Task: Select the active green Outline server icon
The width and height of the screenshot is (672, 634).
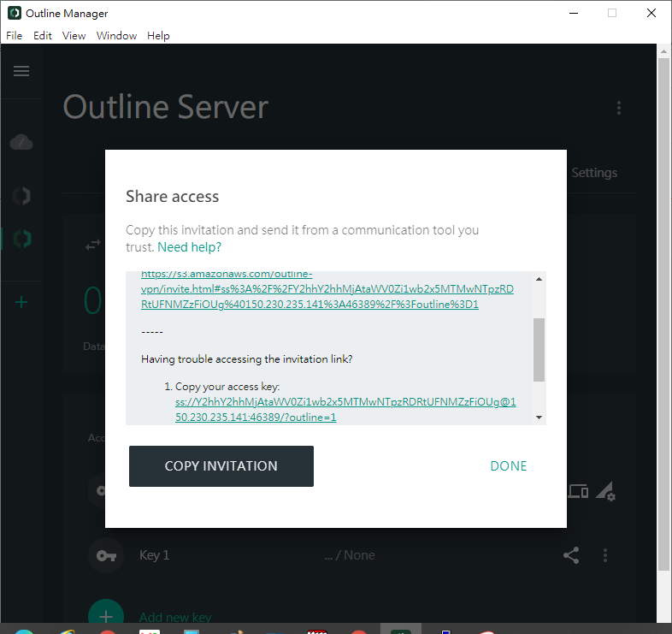Action: coord(22,239)
